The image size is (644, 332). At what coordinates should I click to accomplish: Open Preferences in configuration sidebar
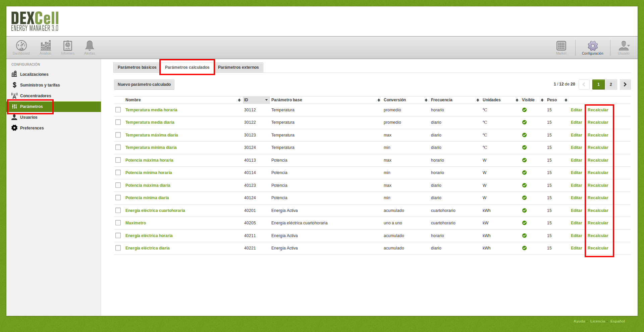32,128
